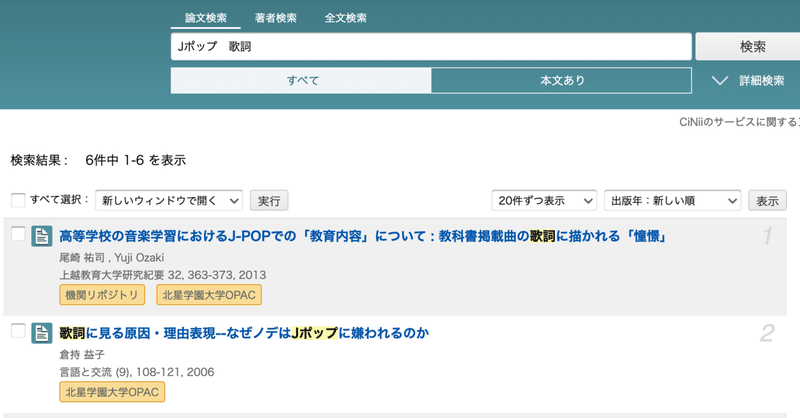This screenshot has height=418, width=800.
Task: Click the journal text 言語と交流 (9), 108-121, 2006
Action: [137, 372]
